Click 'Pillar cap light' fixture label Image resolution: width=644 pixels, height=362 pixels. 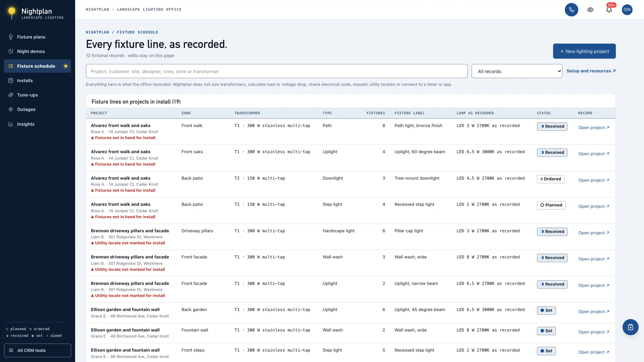[409, 231]
